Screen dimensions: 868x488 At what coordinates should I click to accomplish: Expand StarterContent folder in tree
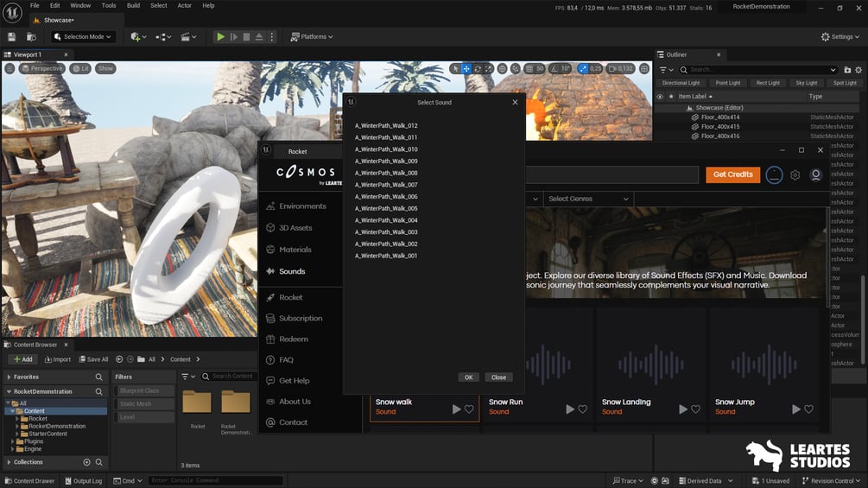[17, 434]
